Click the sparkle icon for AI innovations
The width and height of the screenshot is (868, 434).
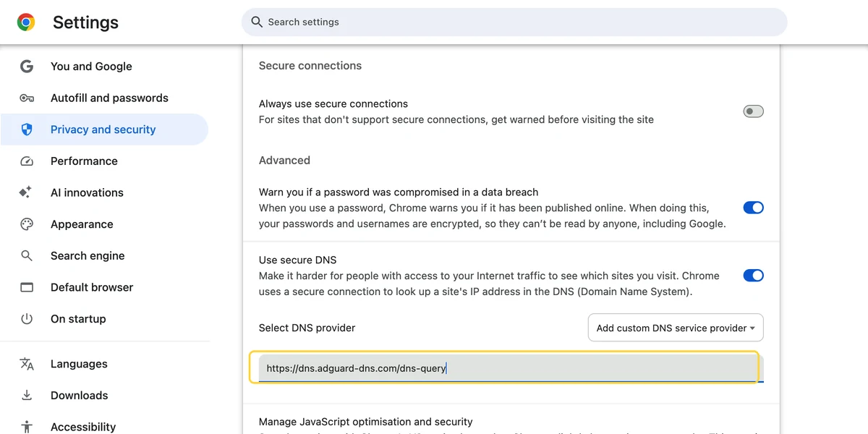25,192
